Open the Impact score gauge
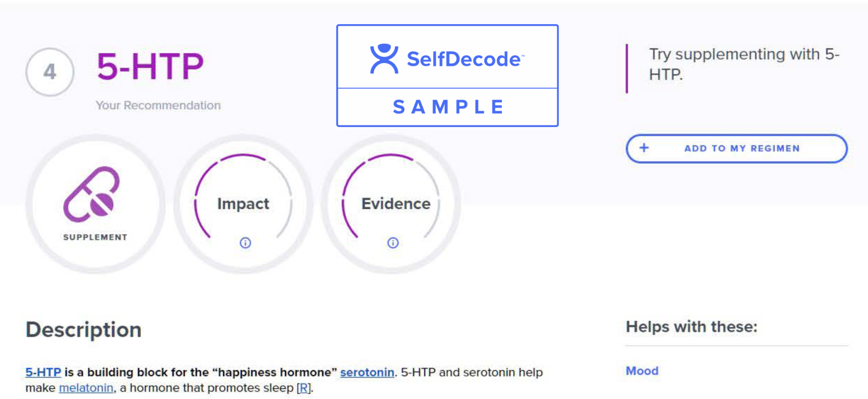 (x=243, y=203)
